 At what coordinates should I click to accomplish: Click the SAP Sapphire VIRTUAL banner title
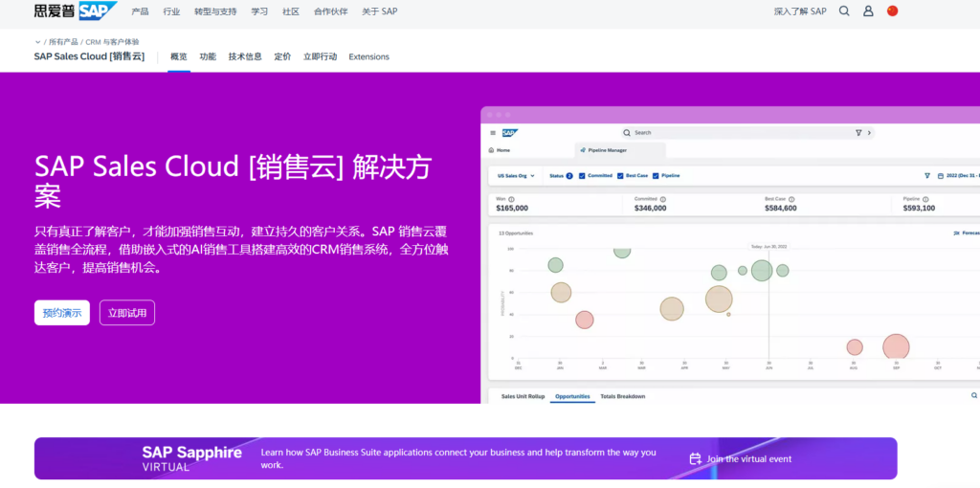(x=191, y=458)
